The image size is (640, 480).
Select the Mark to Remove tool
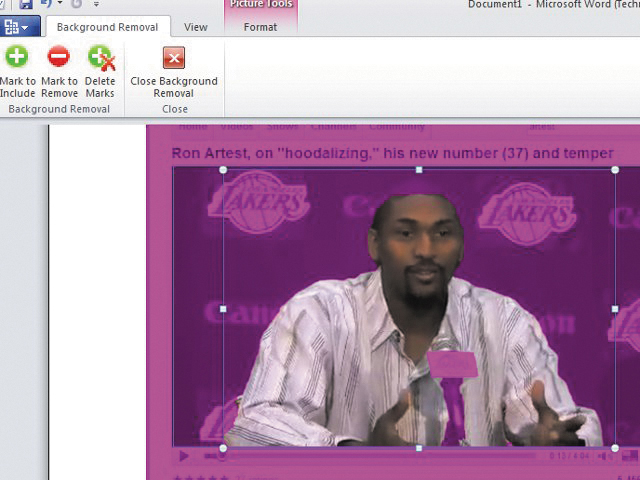click(x=59, y=71)
